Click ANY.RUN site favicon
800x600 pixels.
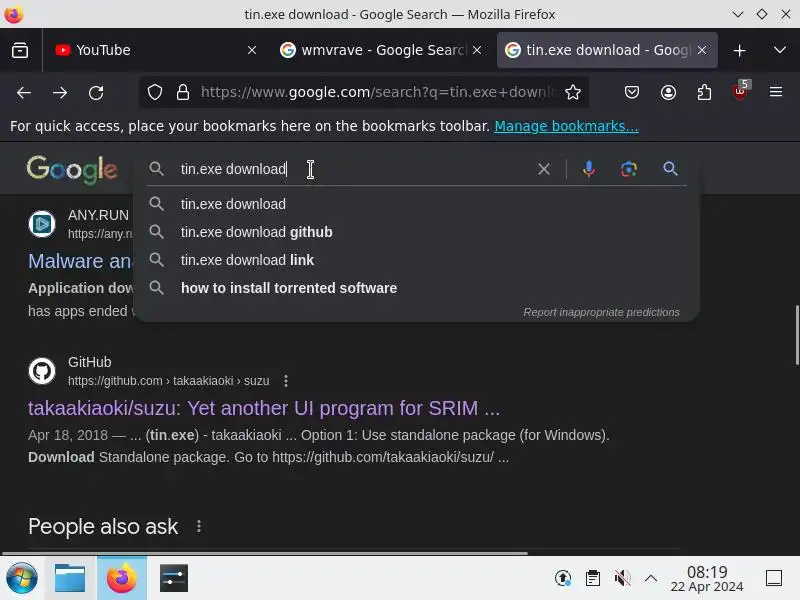tap(42, 223)
